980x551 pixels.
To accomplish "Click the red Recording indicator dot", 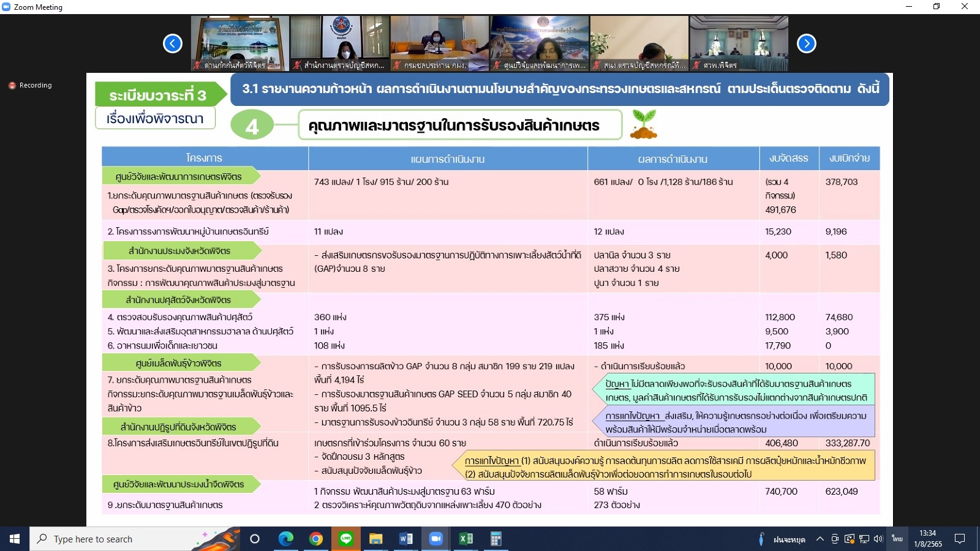I will [12, 86].
